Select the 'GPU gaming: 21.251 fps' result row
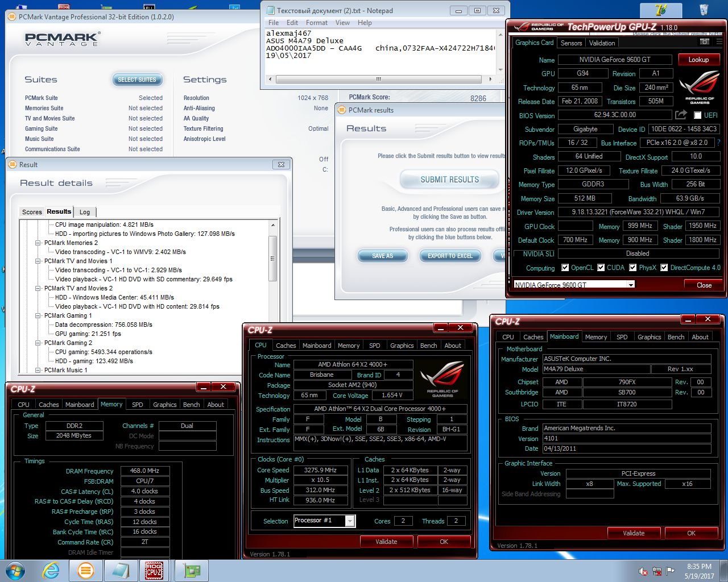 tap(88, 334)
